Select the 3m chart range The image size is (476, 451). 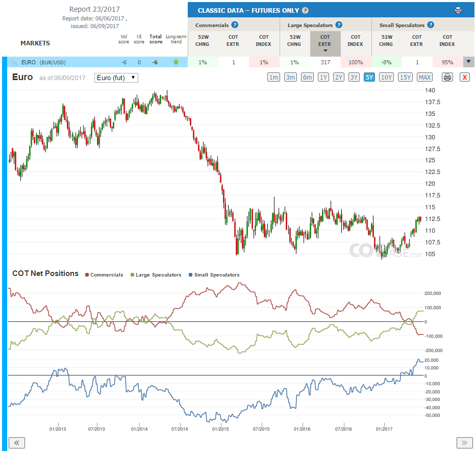(290, 78)
